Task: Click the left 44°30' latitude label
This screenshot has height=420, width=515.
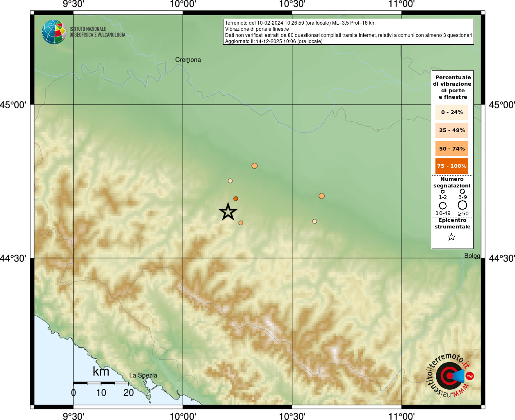Action: click(13, 258)
